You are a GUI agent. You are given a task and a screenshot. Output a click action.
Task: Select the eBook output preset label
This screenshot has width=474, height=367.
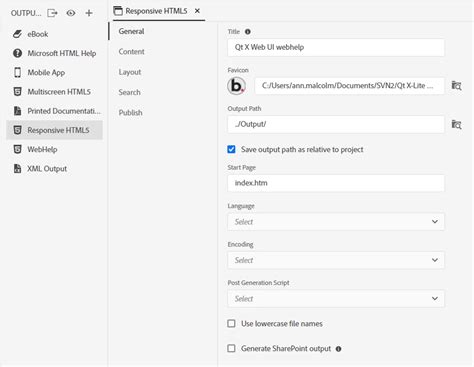pyautogui.click(x=38, y=34)
